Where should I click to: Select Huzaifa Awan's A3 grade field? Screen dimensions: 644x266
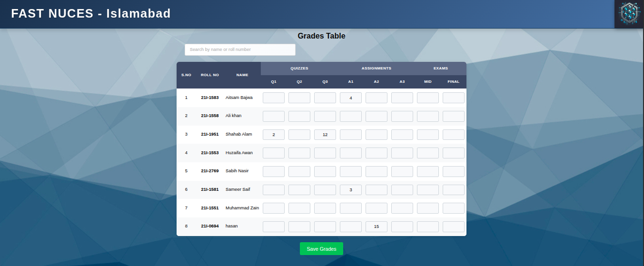(402, 153)
